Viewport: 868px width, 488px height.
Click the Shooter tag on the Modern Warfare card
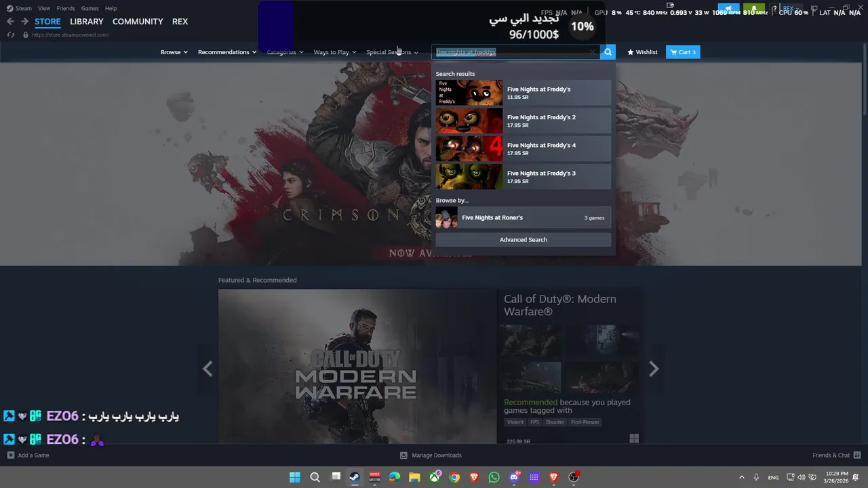point(555,422)
